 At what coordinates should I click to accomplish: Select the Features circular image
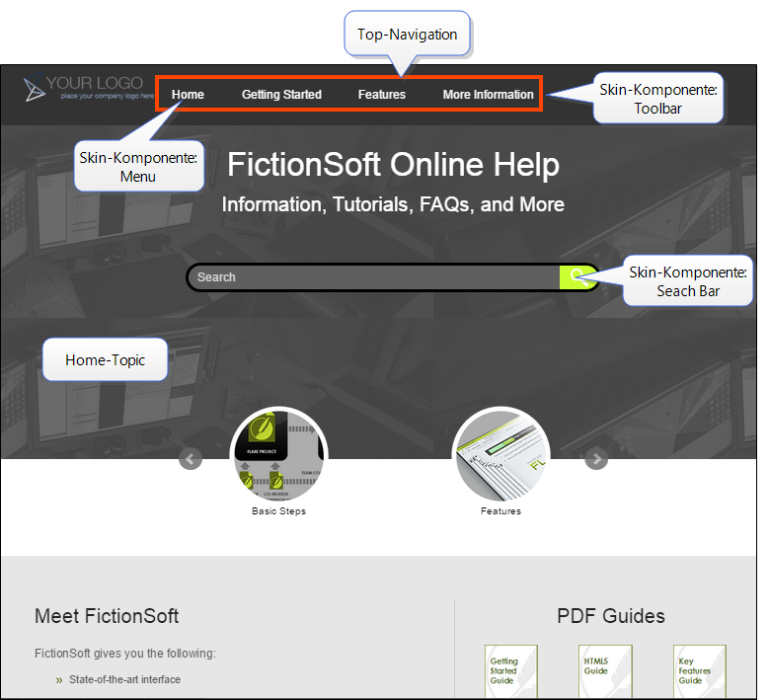(500, 455)
